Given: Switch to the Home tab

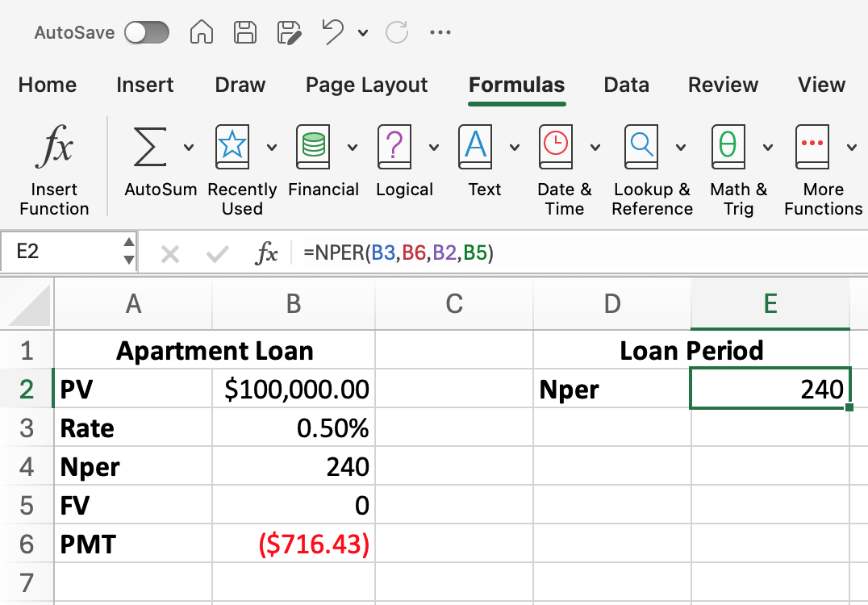Looking at the screenshot, I should click(48, 85).
